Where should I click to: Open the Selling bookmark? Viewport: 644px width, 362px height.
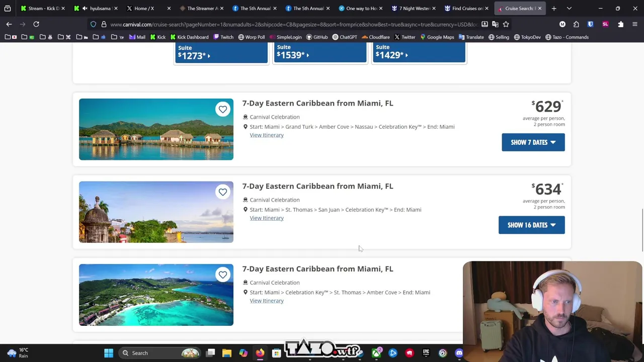(499, 37)
